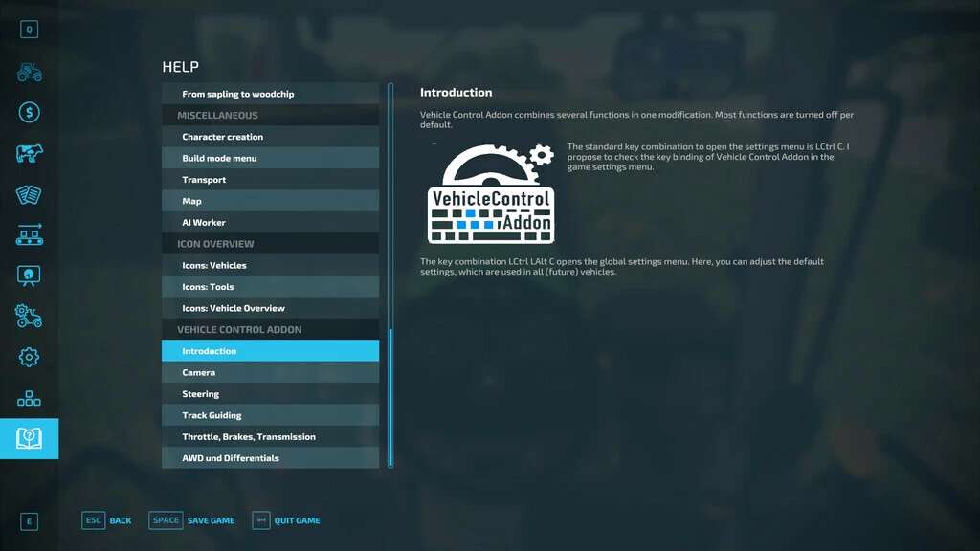Screen dimensions: 980x551
Task: Click the help list scrollbar
Action: [390, 395]
